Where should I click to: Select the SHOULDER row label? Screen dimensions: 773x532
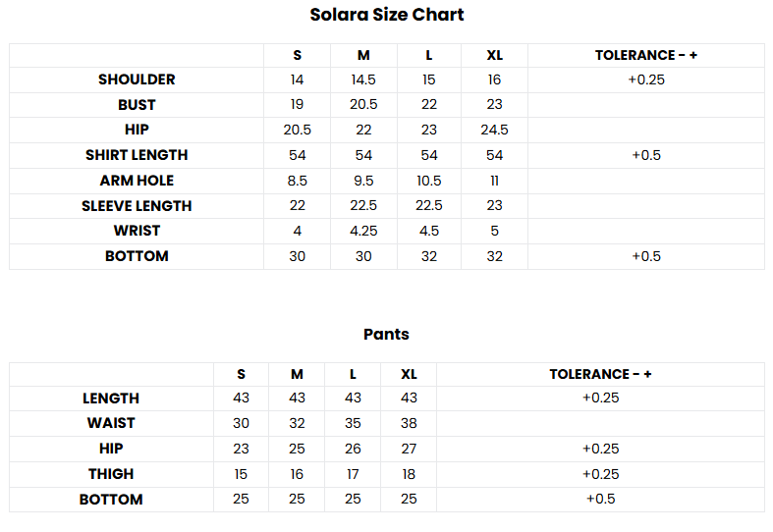pos(137,80)
